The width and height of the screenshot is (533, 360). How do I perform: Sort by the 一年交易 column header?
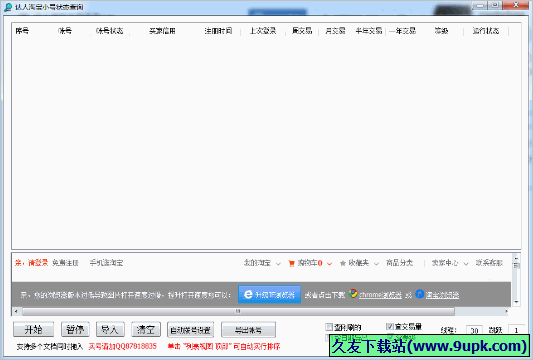point(402,31)
